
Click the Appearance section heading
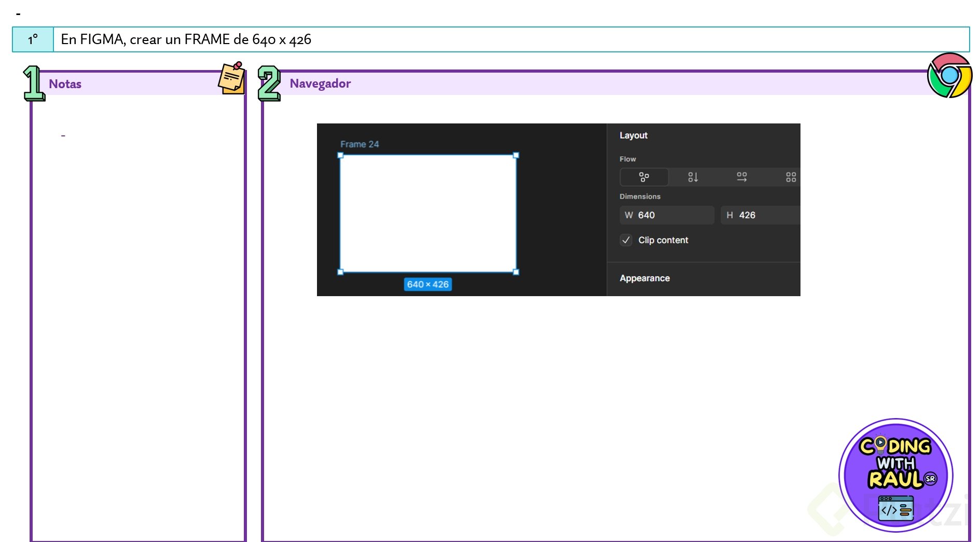[645, 279]
